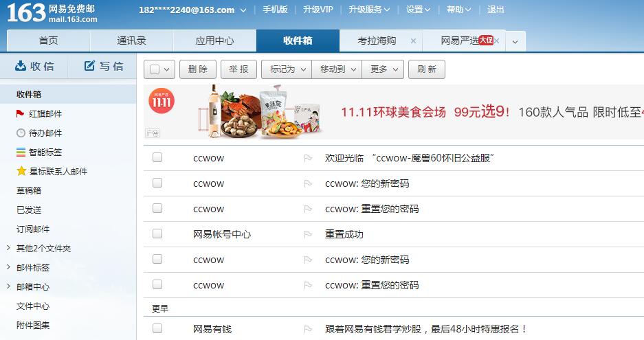Tick checkbox for first 您的新密码 email
The image size is (644, 340).
(x=157, y=183)
